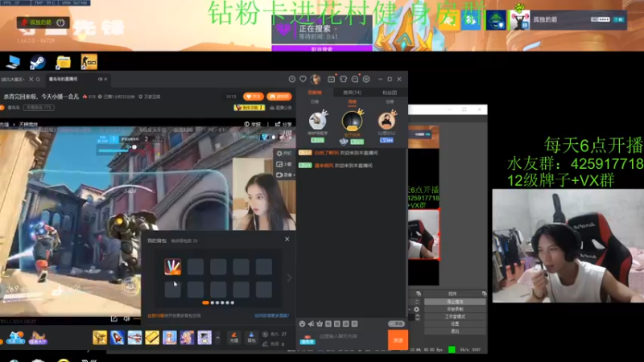This screenshot has width=644, height=362.
Task: Click the 充值 recharge button
Action: click(x=234, y=337)
